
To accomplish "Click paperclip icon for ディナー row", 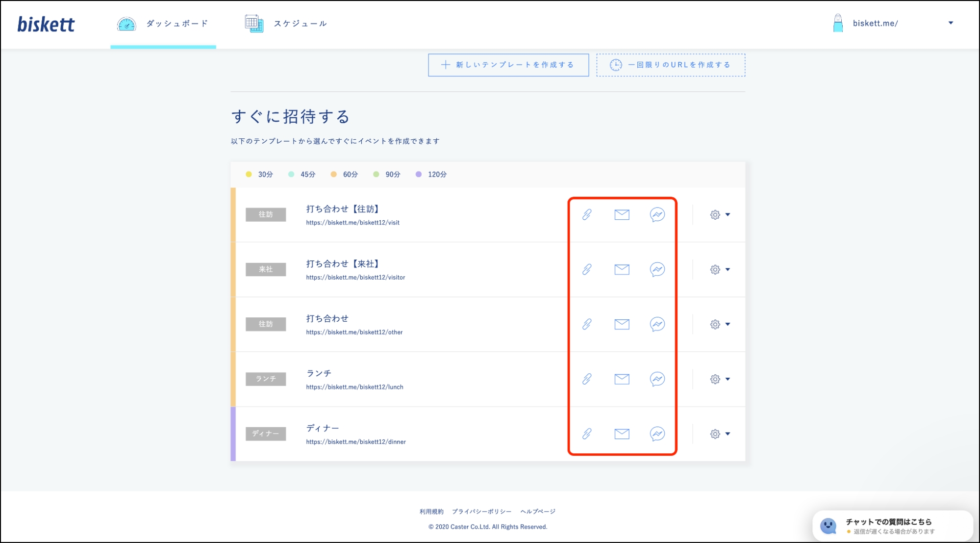I will click(587, 434).
